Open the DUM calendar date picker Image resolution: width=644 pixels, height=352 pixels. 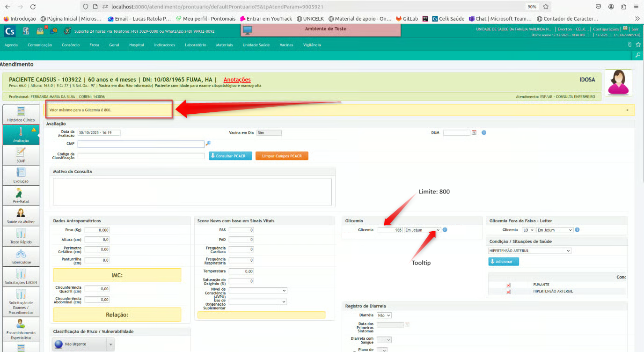474,132
